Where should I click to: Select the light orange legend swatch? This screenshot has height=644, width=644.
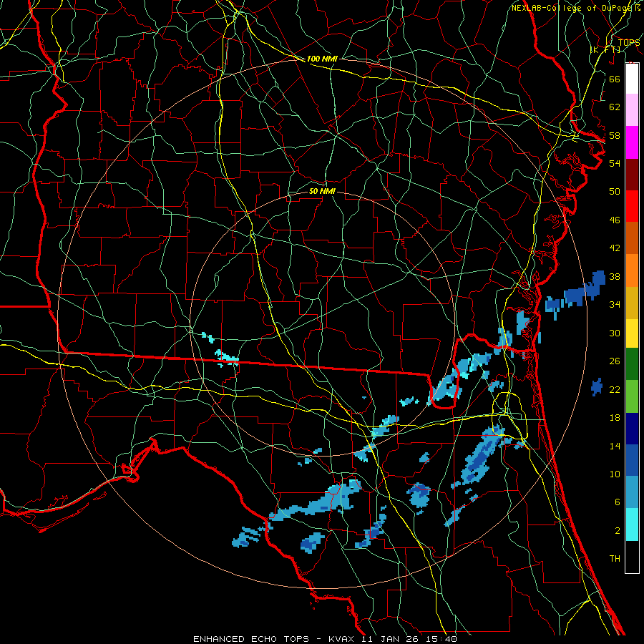[x=632, y=270]
